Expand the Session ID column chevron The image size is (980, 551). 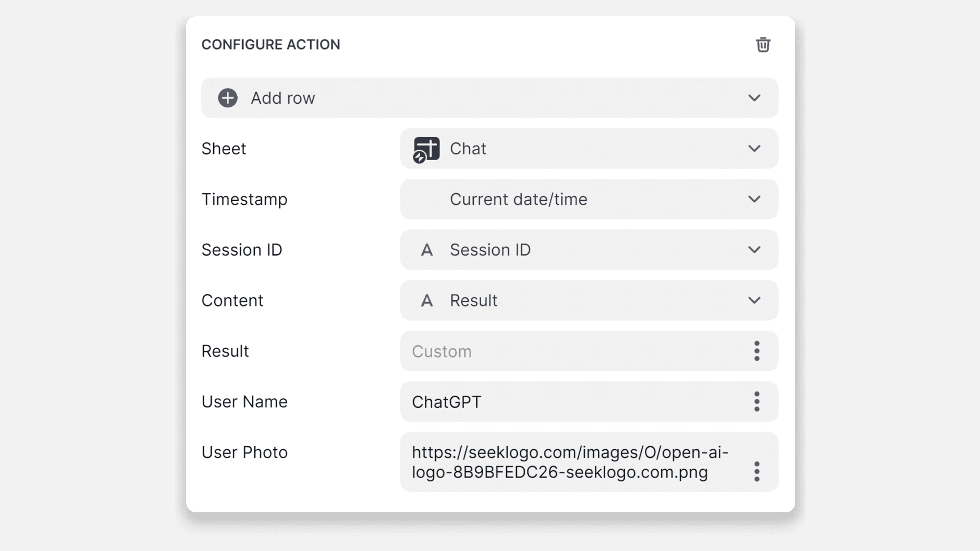click(x=754, y=250)
